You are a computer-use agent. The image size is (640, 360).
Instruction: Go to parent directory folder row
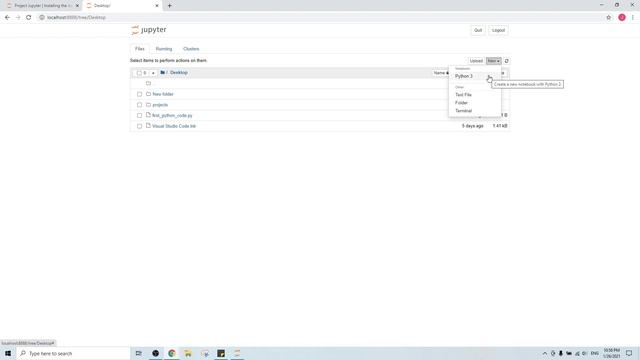(149, 83)
